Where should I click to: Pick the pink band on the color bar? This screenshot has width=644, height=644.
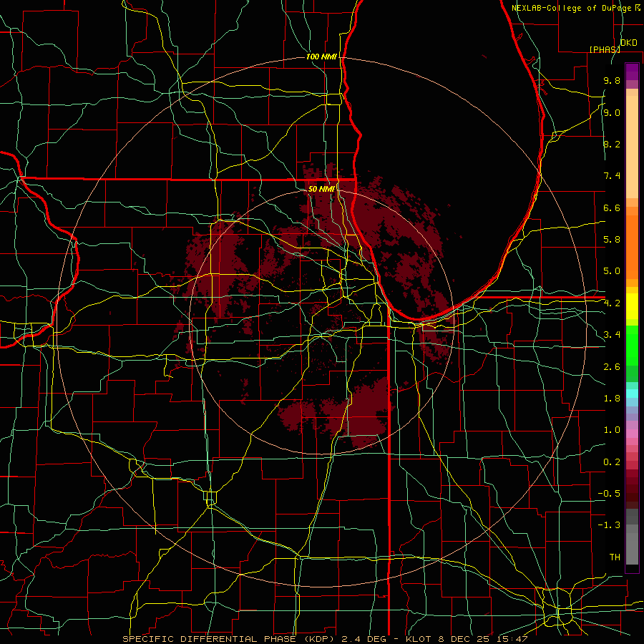tap(632, 434)
